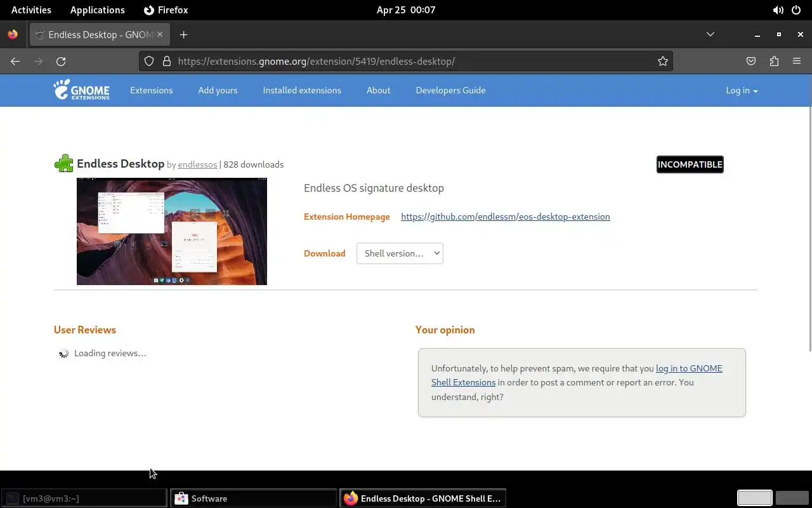Click the Firefox forward arrow button
The width and height of the screenshot is (812, 508).
point(38,61)
